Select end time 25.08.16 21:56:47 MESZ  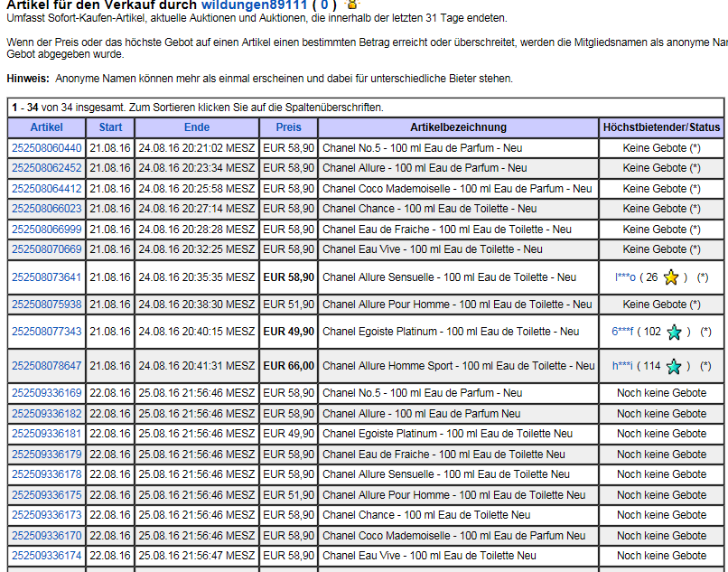[x=197, y=556]
